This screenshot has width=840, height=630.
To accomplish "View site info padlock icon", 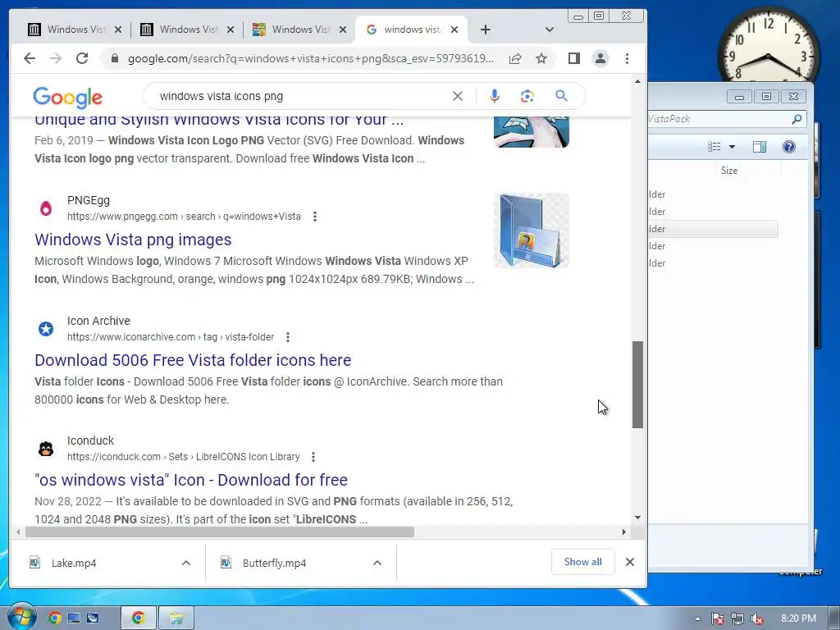I will 114,58.
